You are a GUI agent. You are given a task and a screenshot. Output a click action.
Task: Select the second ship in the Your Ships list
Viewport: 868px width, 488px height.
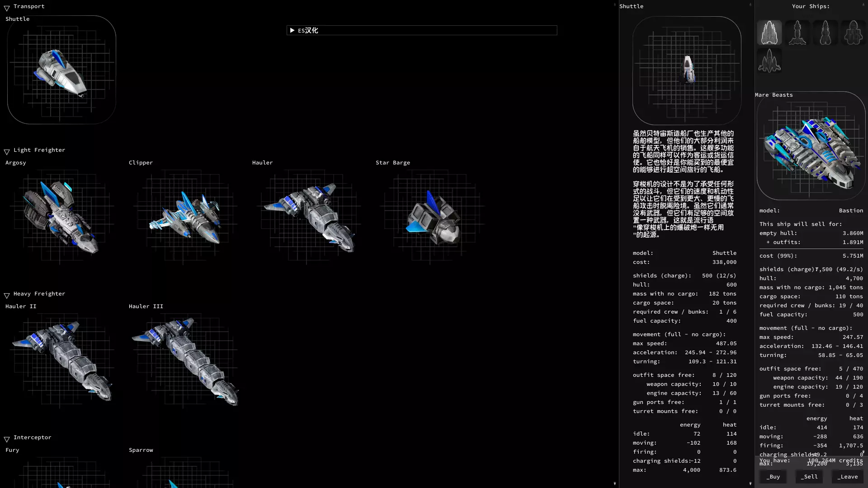[x=797, y=33]
